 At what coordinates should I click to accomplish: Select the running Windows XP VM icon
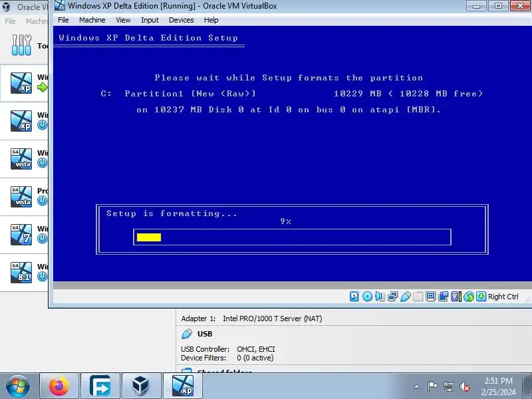click(x=21, y=83)
